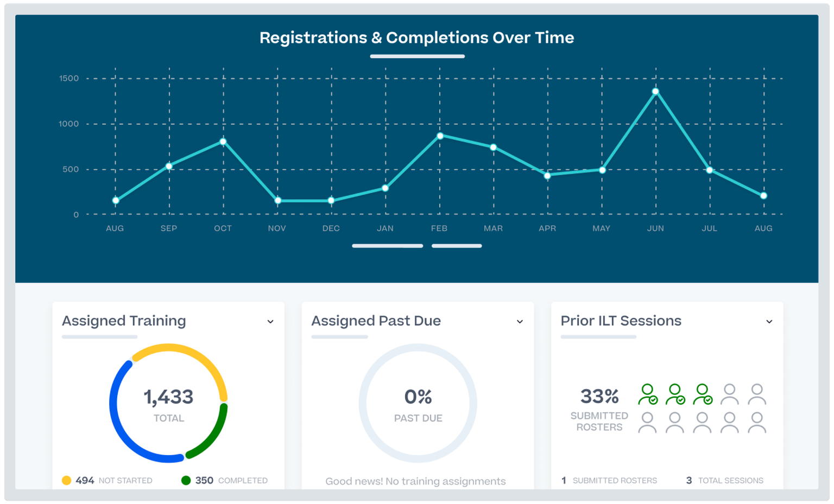The width and height of the screenshot is (834, 504).
Task: Click the '500' y-axis label
Action: pyautogui.click(x=71, y=170)
